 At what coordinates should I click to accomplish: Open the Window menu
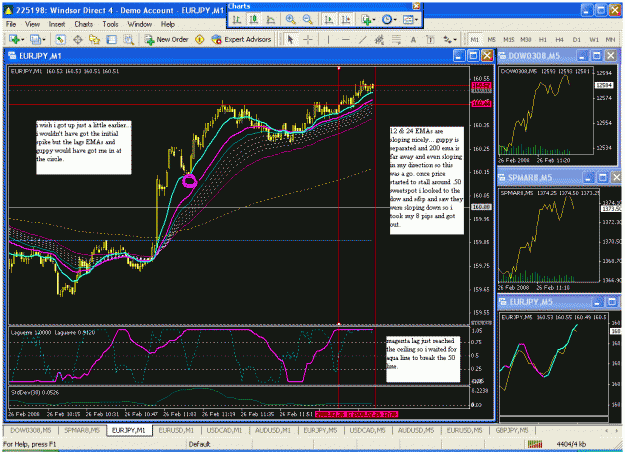tap(140, 24)
